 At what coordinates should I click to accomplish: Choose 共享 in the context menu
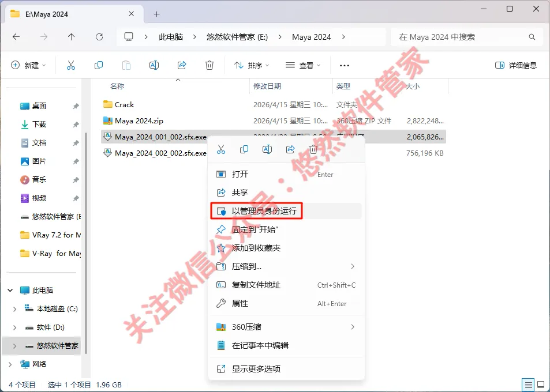[x=286, y=193]
